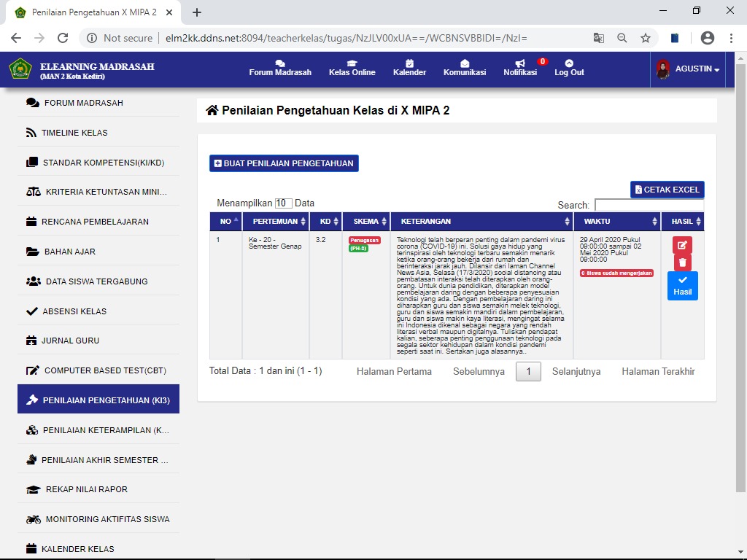Open the Kalender in top navigation

[409, 69]
